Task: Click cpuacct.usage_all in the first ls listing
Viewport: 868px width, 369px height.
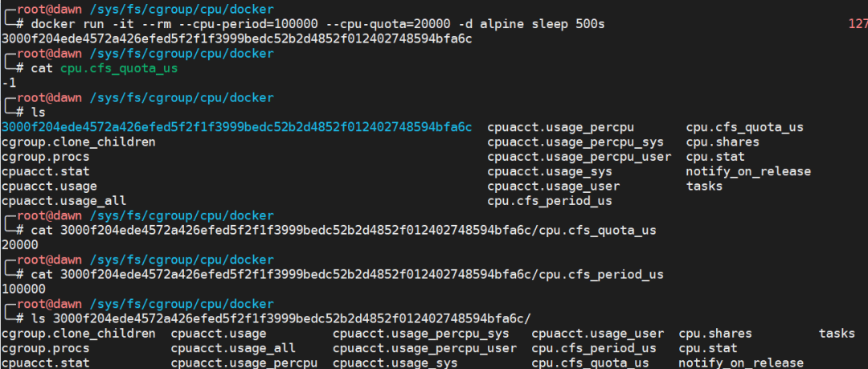Action: [63, 201]
